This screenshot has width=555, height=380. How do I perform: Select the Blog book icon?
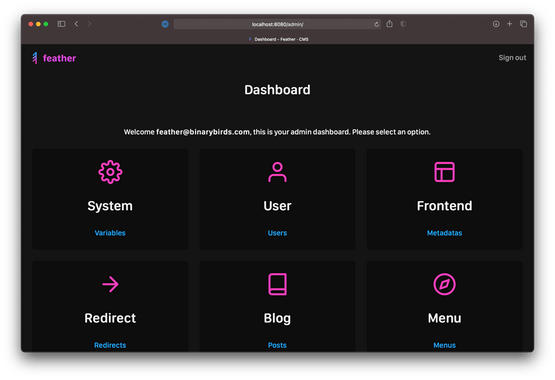coord(278,284)
